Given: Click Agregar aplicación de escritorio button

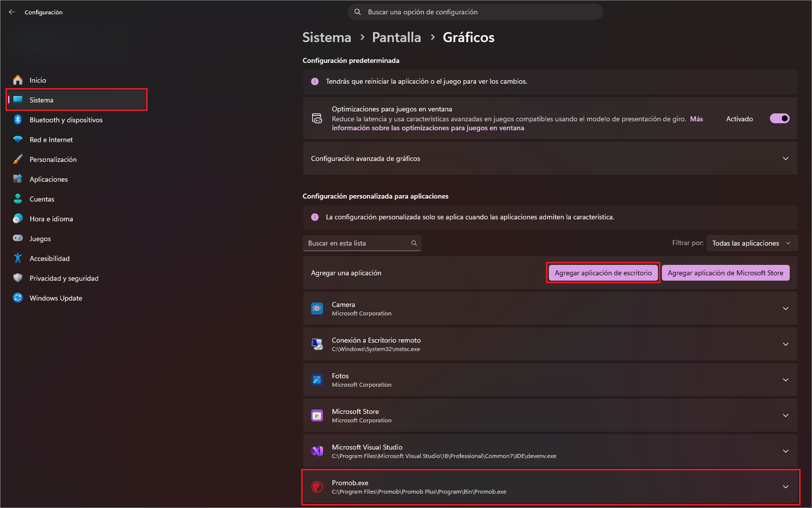Looking at the screenshot, I should pos(603,273).
